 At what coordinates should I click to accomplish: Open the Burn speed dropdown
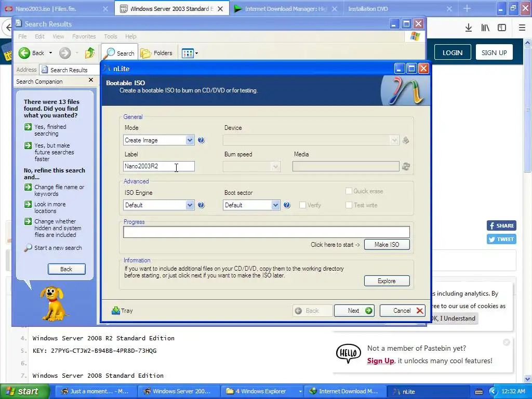[275, 166]
